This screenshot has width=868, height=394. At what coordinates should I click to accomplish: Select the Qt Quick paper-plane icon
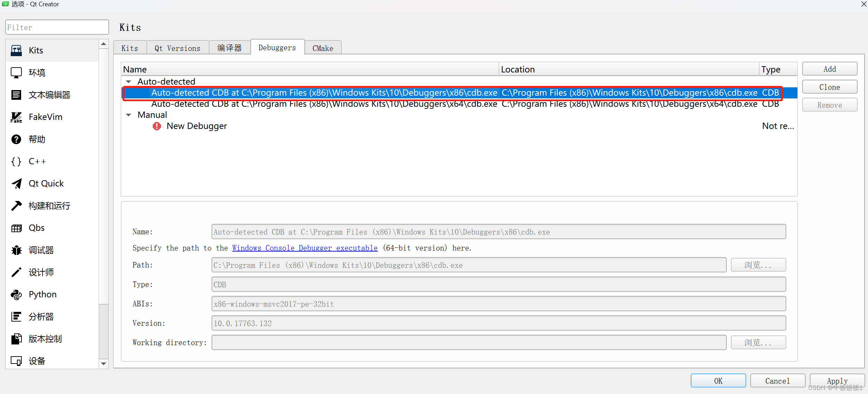16,184
